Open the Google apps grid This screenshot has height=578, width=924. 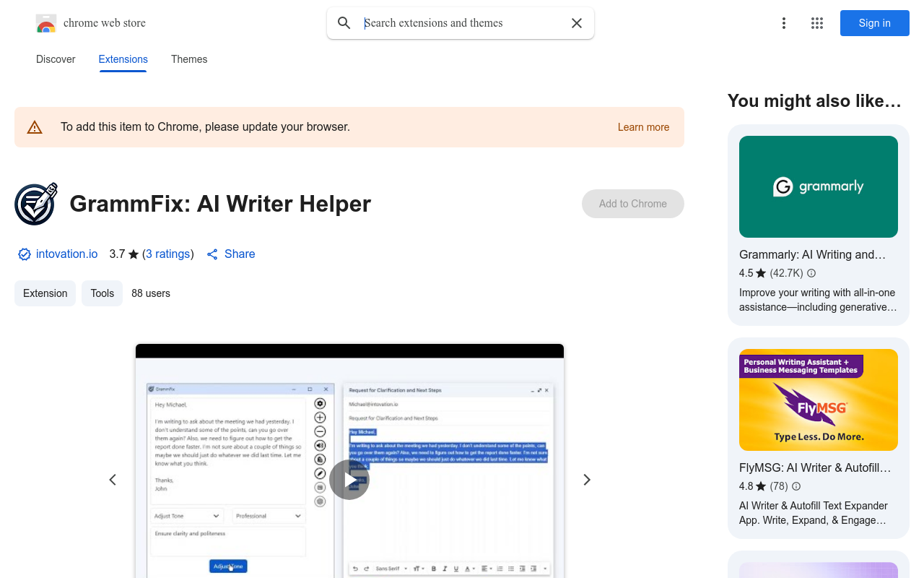pos(817,23)
